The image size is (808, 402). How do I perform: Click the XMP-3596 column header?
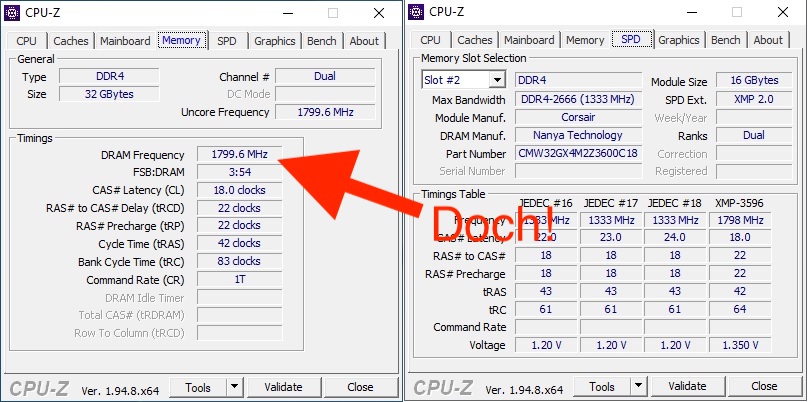(739, 203)
